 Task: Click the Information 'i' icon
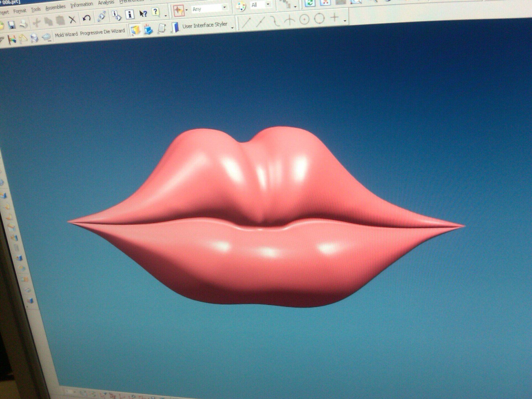point(129,14)
